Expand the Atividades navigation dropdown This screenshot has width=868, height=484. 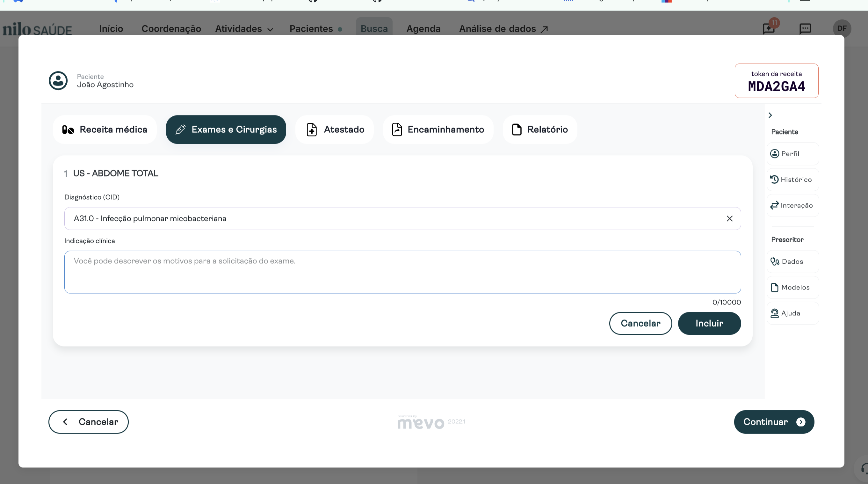coord(244,29)
